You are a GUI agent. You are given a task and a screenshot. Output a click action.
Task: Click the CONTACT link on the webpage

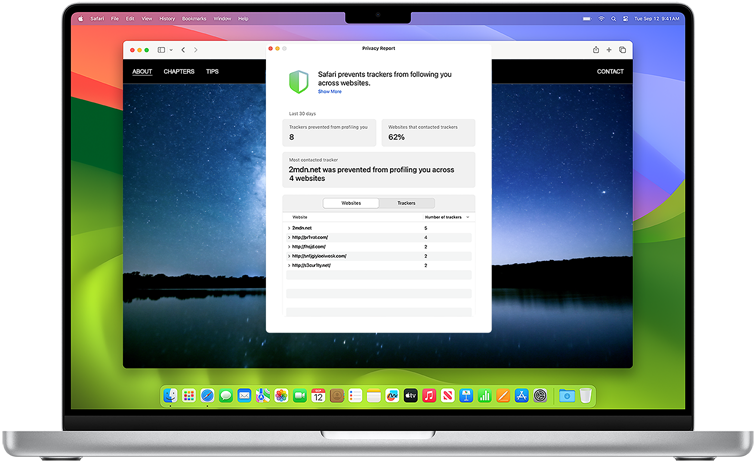pos(610,72)
